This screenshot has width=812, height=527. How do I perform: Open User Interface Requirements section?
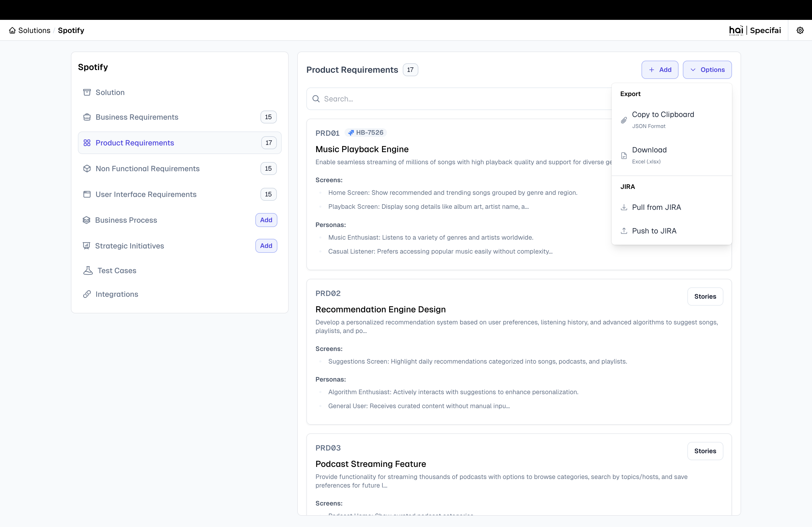point(179,194)
